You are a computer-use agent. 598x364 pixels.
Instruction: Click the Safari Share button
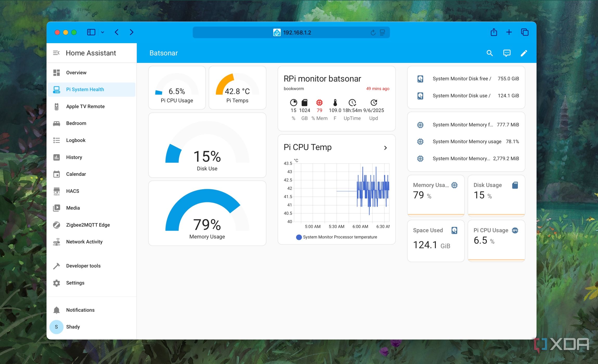[x=494, y=32]
